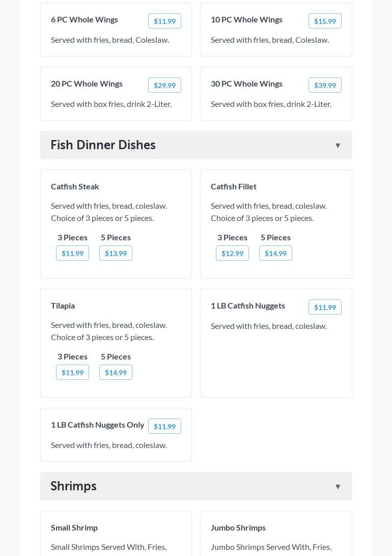Open the Tilapia item title
This screenshot has height=556, width=392.
(63, 305)
